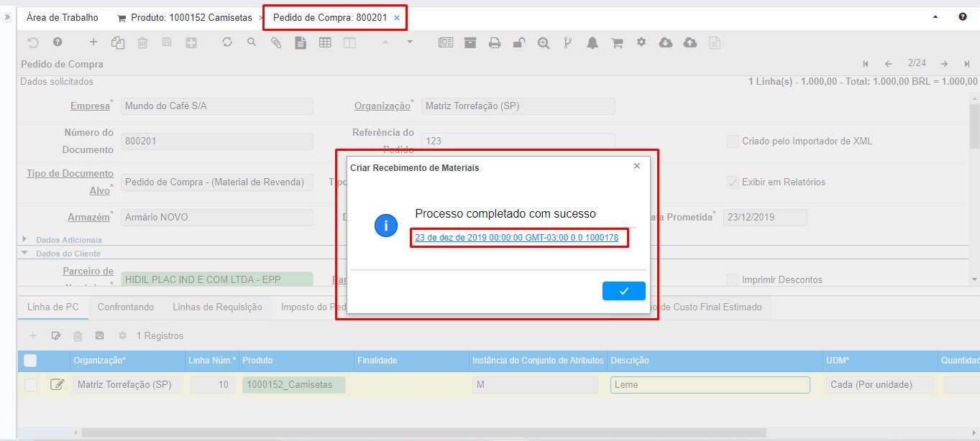Open the 'Confrontando' tab

[x=126, y=307]
